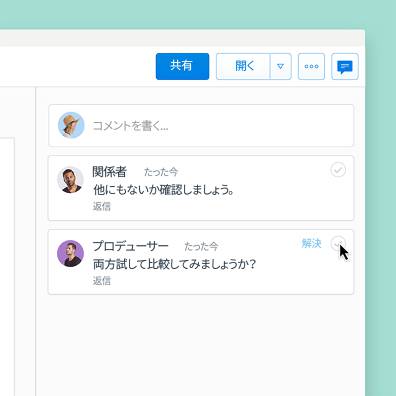The image size is (396, 396).
Task: Select the プロデューサー author name
Action: (x=130, y=246)
